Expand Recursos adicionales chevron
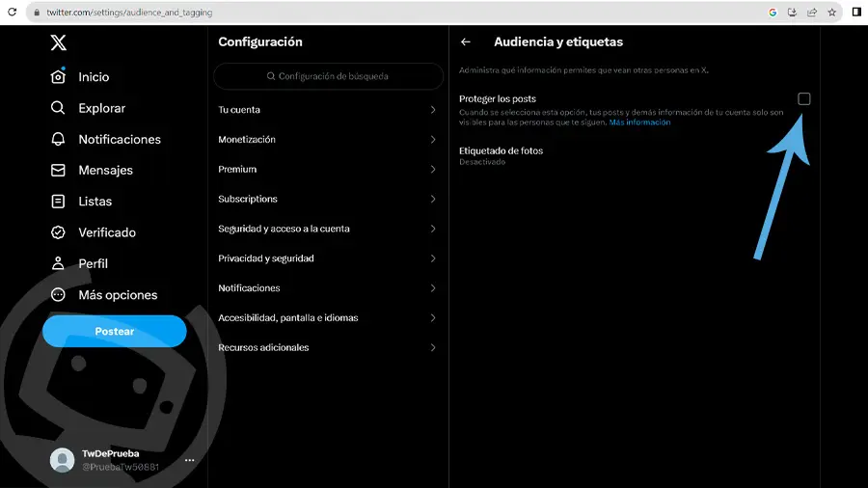Image resolution: width=868 pixels, height=488 pixels. 433,347
